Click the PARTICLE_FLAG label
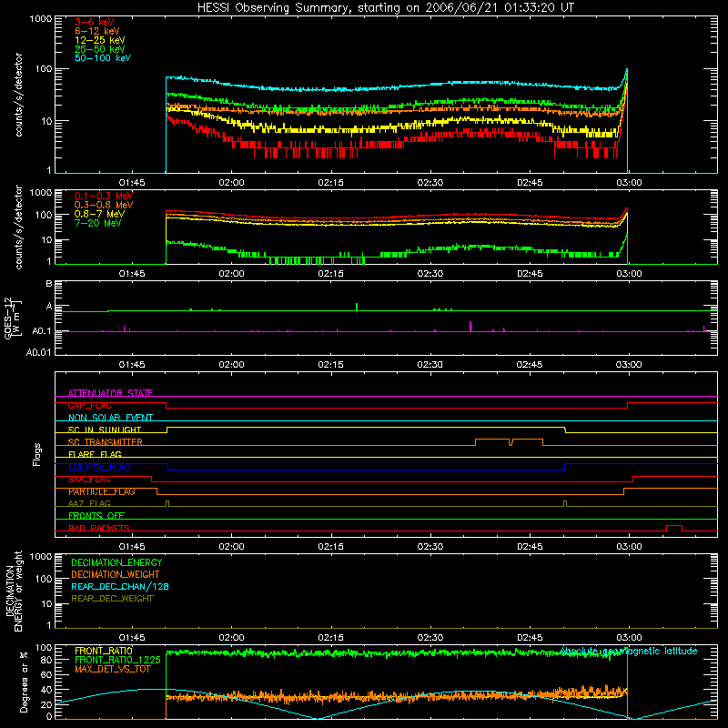The image size is (728, 728). pos(102,491)
